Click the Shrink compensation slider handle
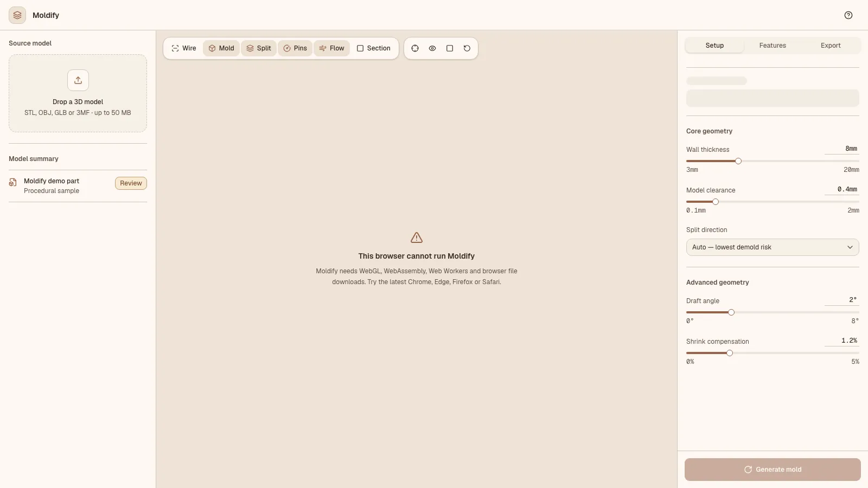 click(x=730, y=353)
